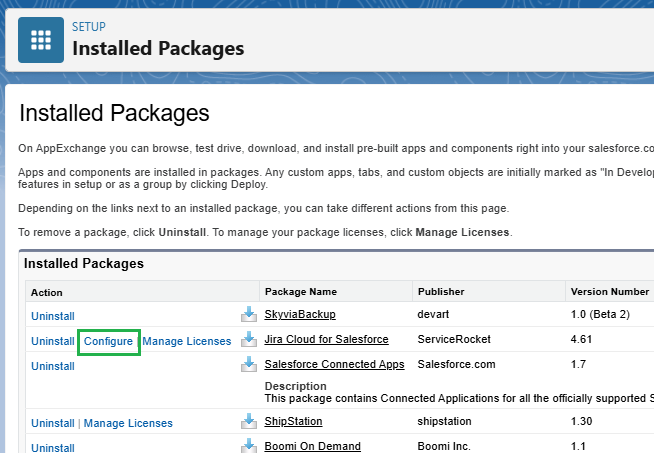This screenshot has width=654, height=453.
Task: Uninstall Jira Cloud for Salesforce
Action: point(52,341)
